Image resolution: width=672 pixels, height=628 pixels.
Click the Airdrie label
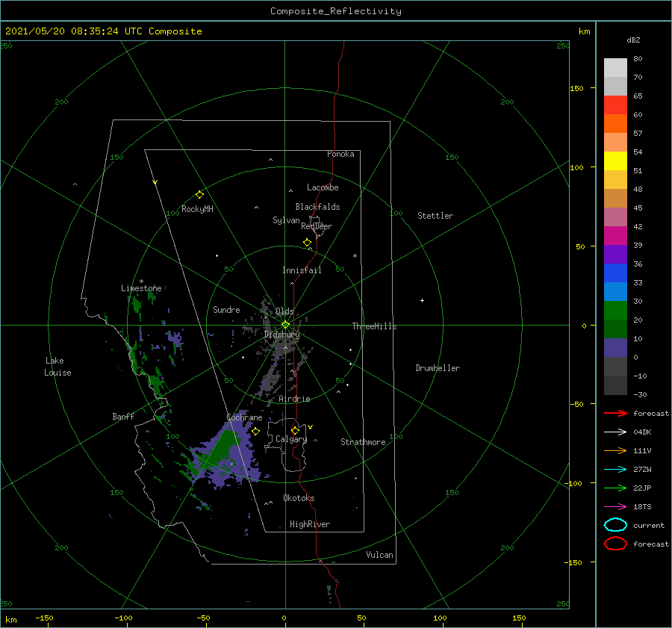(294, 399)
